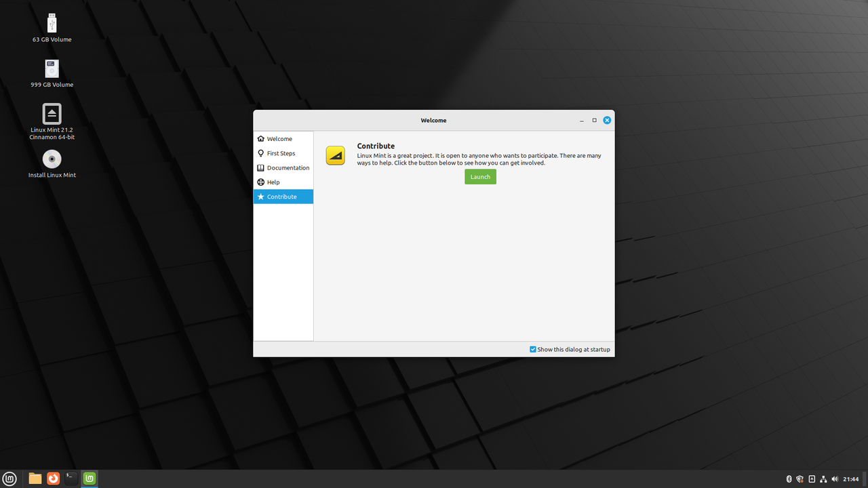The image size is (868, 488).
Task: Open the sound volume tray icon
Action: pyautogui.click(x=835, y=479)
